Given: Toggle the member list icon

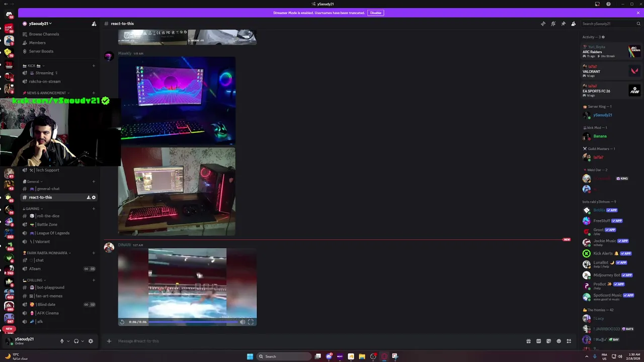Looking at the screenshot, I should pos(573,24).
